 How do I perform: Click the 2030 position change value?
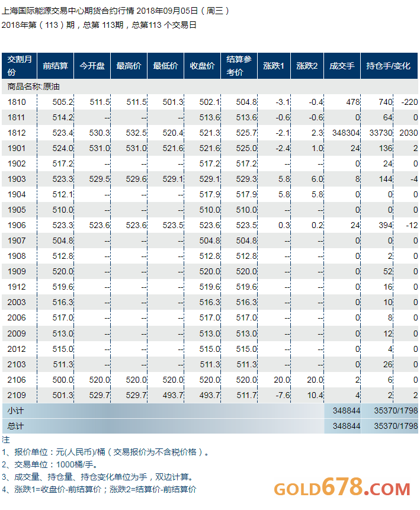click(x=409, y=133)
